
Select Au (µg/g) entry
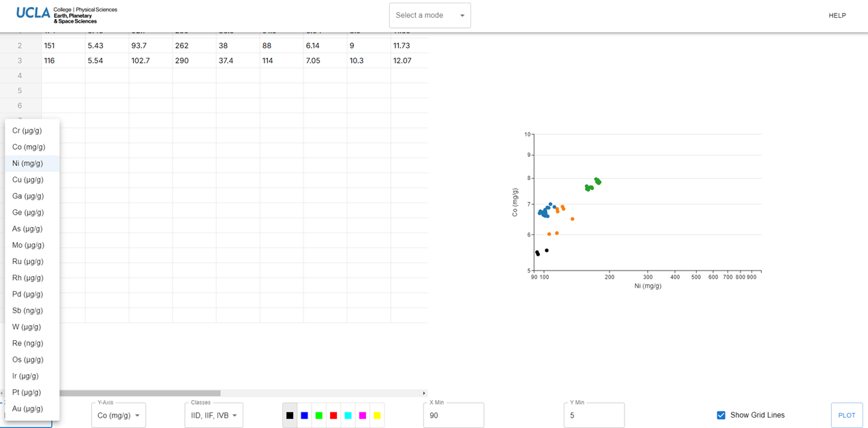click(x=32, y=409)
